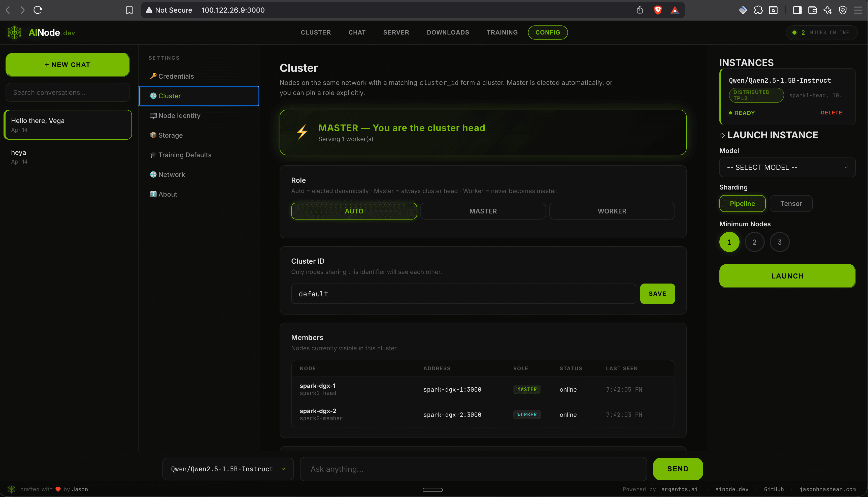
Task: Save the cluster ID
Action: point(657,294)
